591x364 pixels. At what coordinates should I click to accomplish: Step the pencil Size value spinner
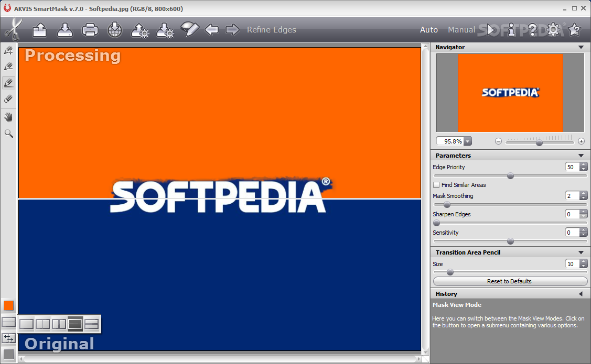pyautogui.click(x=584, y=264)
